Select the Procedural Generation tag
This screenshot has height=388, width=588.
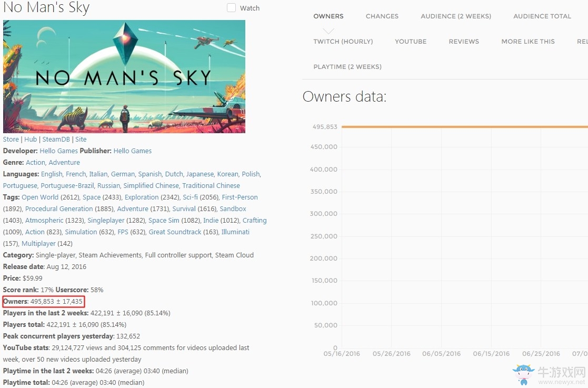pos(59,209)
